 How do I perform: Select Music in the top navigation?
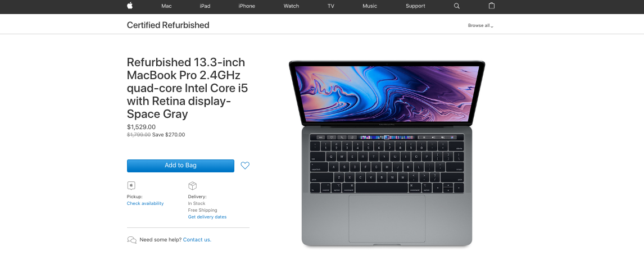coord(370,6)
